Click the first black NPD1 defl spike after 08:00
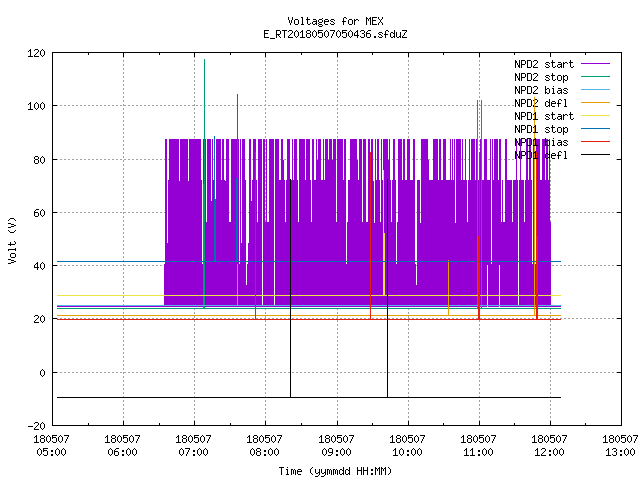This screenshot has height=480, width=640. 291,286
